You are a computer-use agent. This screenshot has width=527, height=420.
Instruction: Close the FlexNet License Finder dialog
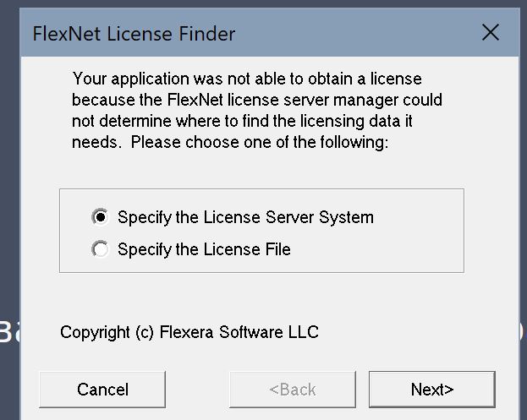(x=490, y=33)
